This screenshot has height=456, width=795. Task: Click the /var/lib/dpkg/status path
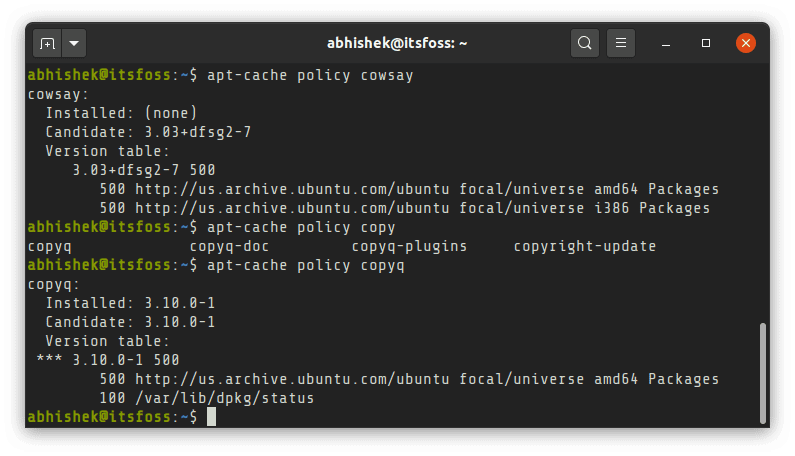click(224, 398)
